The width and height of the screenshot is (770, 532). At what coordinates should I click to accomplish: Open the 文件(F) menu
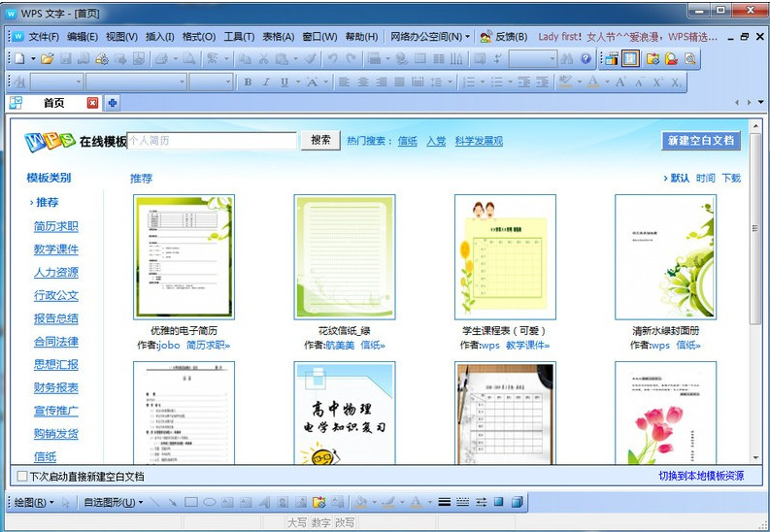[x=44, y=37]
